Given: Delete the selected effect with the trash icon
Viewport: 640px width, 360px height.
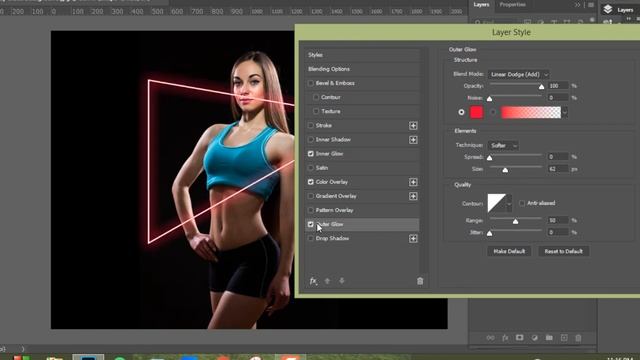Looking at the screenshot, I should click(420, 281).
